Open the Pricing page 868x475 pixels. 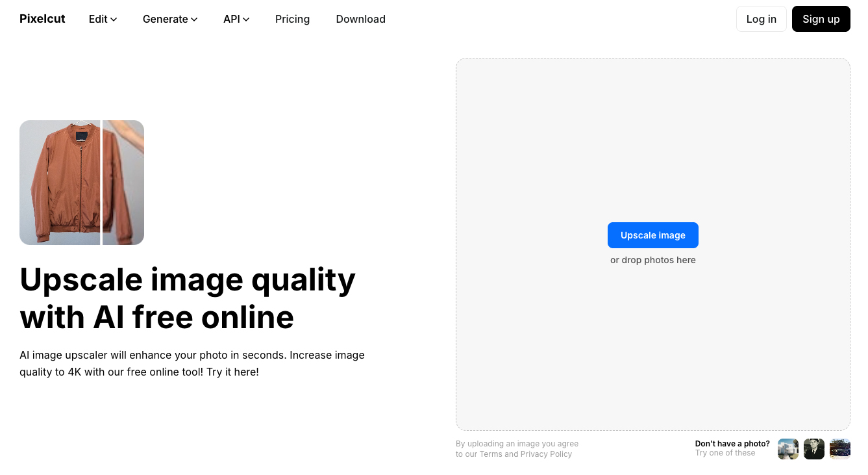pos(292,19)
